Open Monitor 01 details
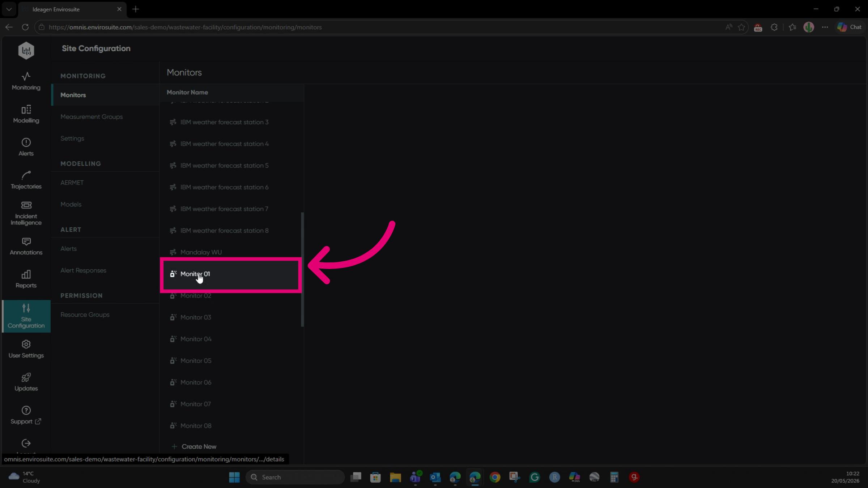Image resolution: width=868 pixels, height=488 pixels. [x=231, y=274]
